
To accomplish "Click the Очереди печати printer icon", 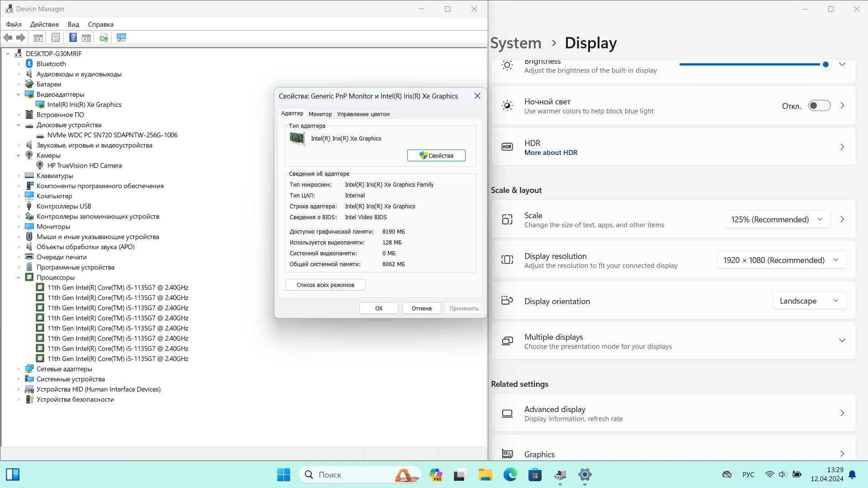I will [x=29, y=257].
